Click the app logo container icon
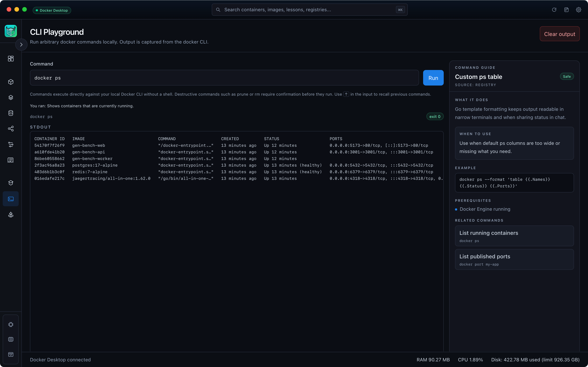 (11, 31)
